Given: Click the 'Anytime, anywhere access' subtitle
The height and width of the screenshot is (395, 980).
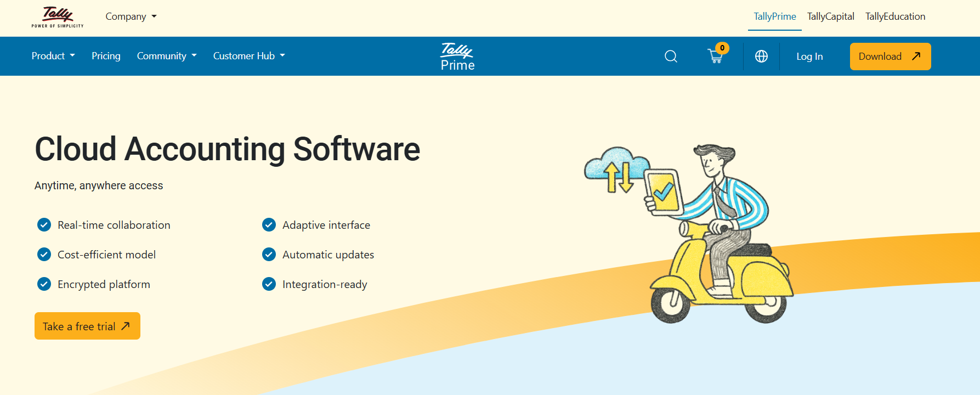Looking at the screenshot, I should [99, 185].
